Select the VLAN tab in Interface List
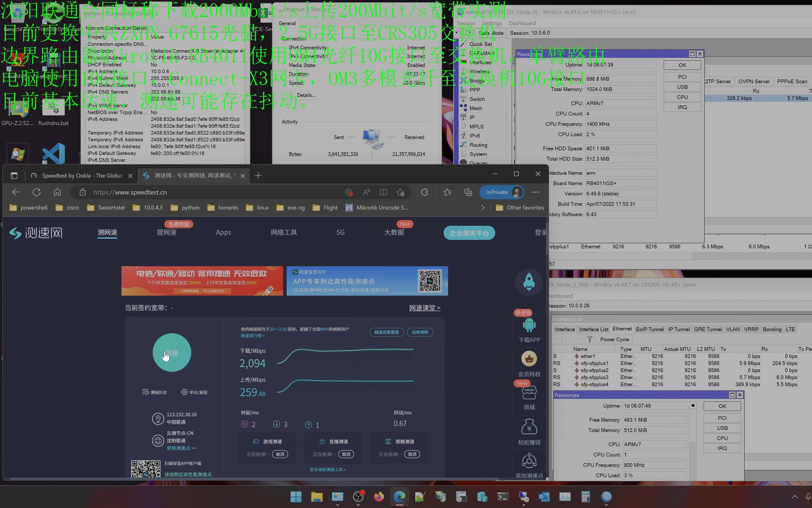 (733, 329)
